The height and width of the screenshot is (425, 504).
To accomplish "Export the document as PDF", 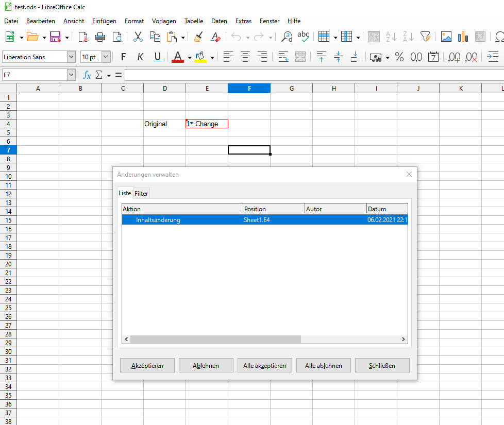I will pos(82,37).
